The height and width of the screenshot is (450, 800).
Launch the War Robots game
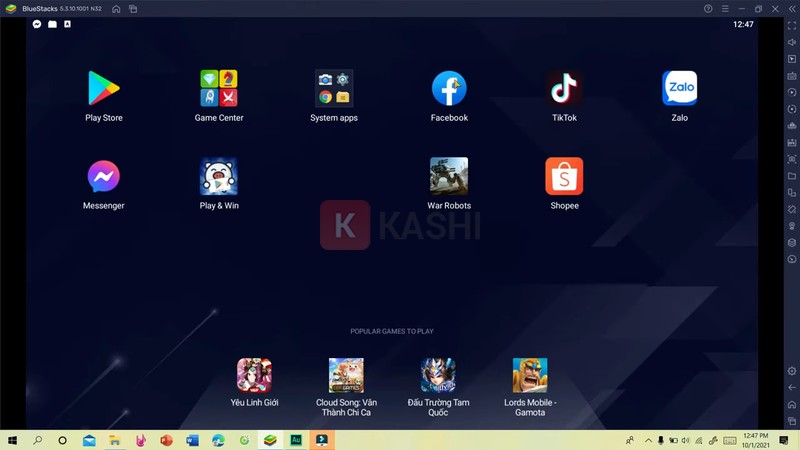[449, 177]
